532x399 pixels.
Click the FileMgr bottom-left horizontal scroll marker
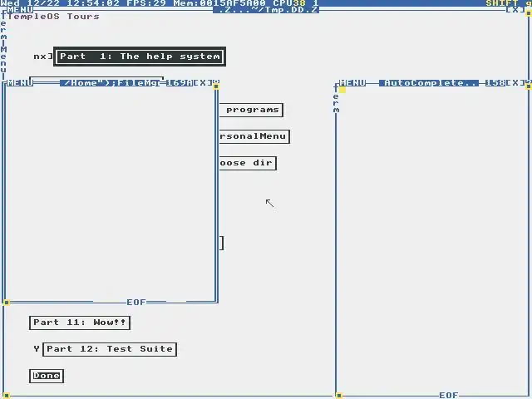(7, 303)
